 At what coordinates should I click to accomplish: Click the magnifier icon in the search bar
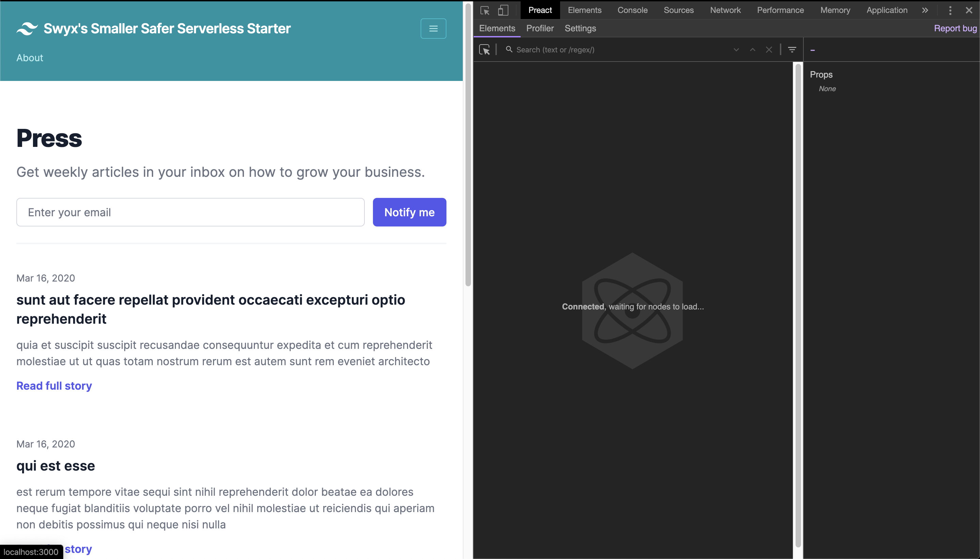tap(509, 50)
